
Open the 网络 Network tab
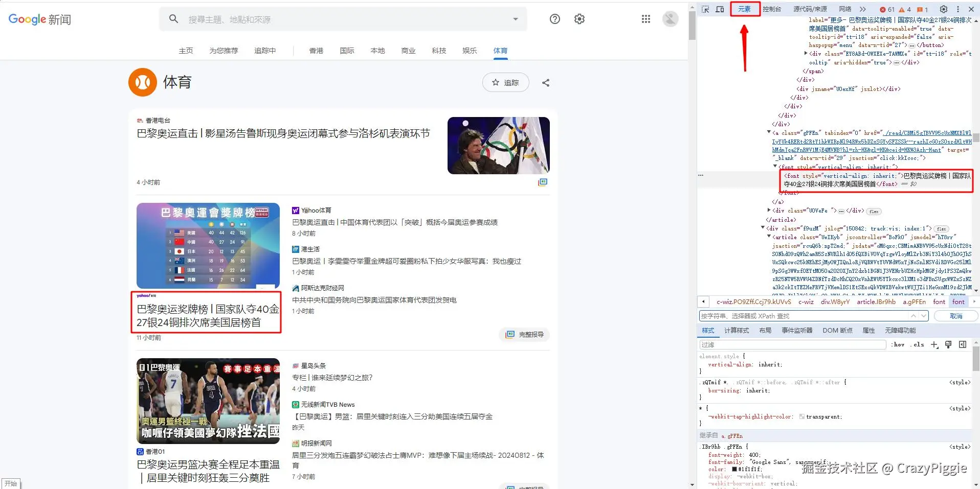click(845, 9)
